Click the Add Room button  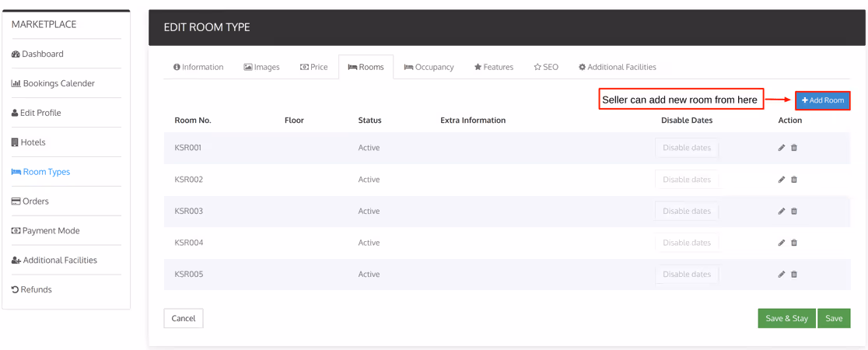823,100
